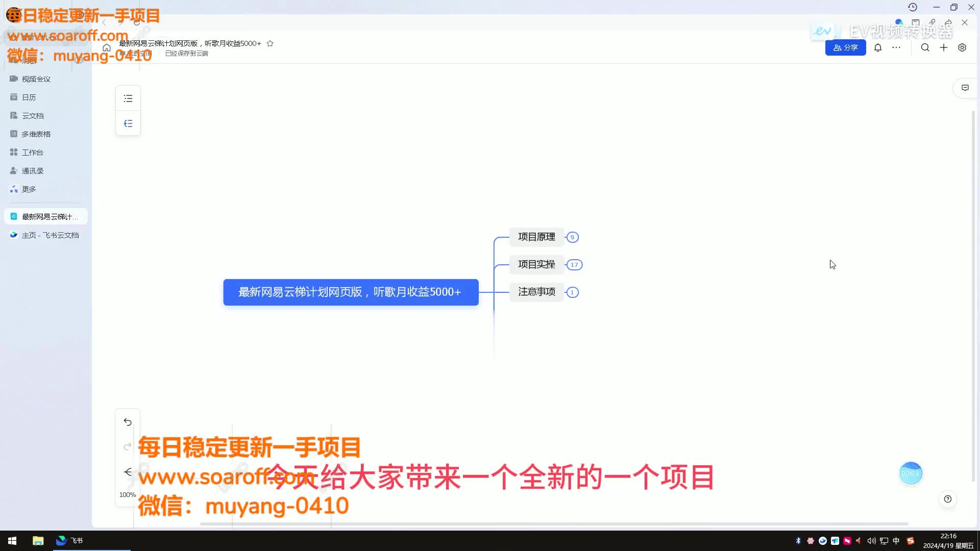Click the document title text in header
Screen dimensions: 980x551
pos(190,43)
